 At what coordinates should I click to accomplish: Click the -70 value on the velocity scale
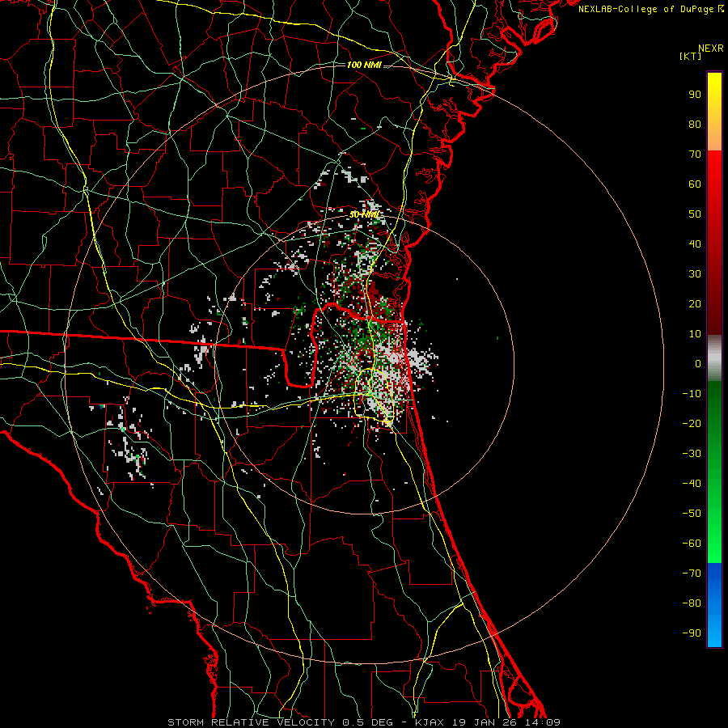pyautogui.click(x=692, y=574)
